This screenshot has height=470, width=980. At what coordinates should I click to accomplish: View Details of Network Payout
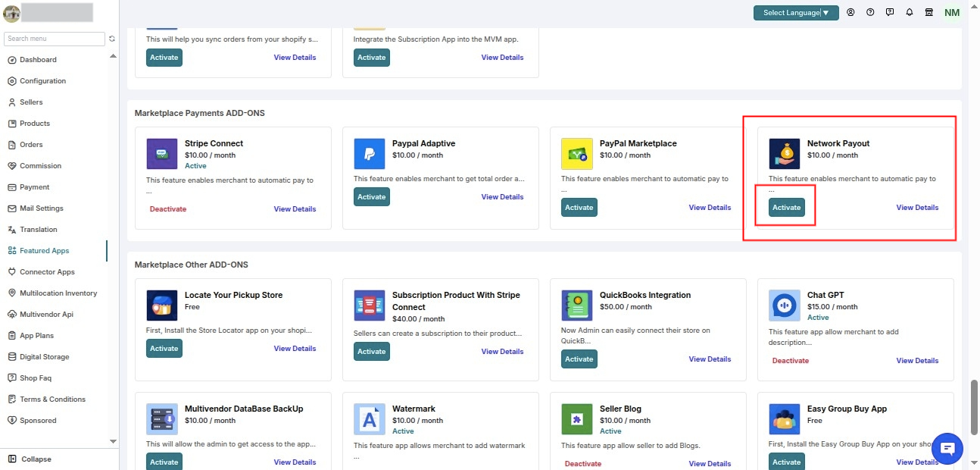[x=917, y=208]
